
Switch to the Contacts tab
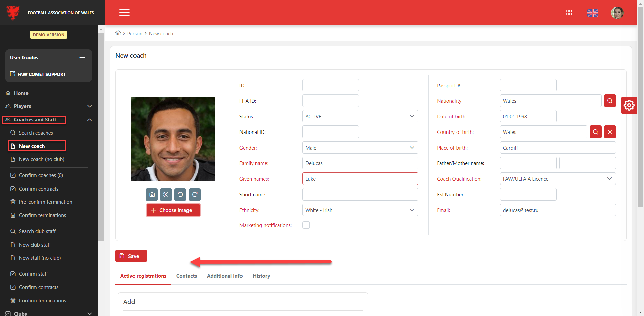pyautogui.click(x=186, y=276)
